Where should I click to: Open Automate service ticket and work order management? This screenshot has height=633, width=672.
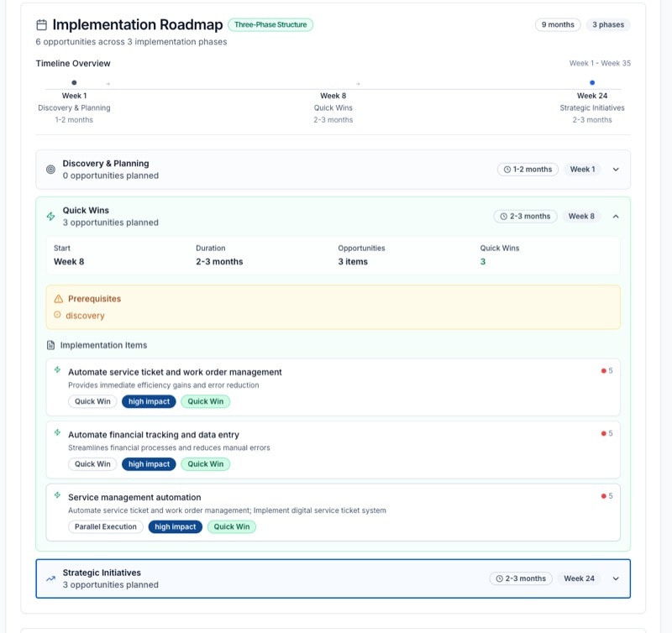coord(175,372)
